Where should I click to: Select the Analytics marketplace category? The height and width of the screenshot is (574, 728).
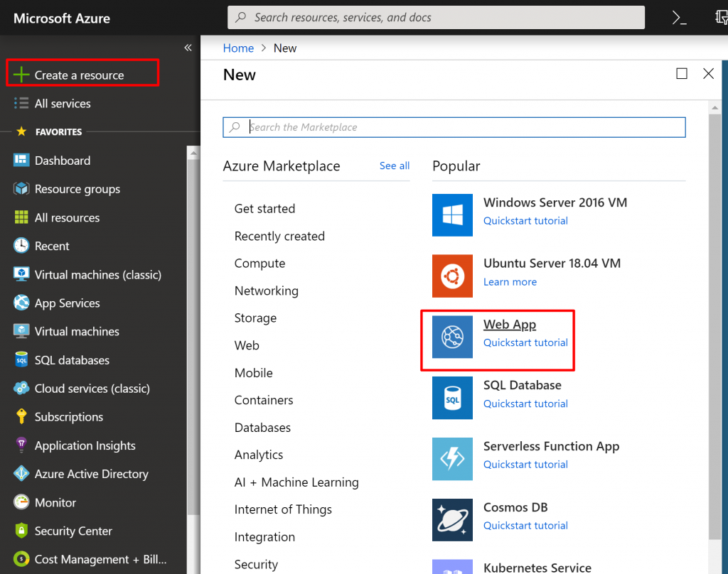point(259,455)
